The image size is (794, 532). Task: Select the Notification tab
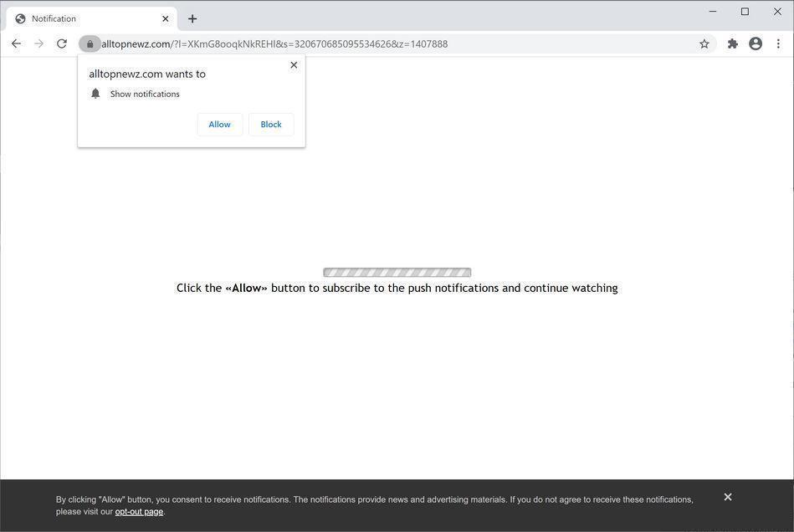point(92,18)
